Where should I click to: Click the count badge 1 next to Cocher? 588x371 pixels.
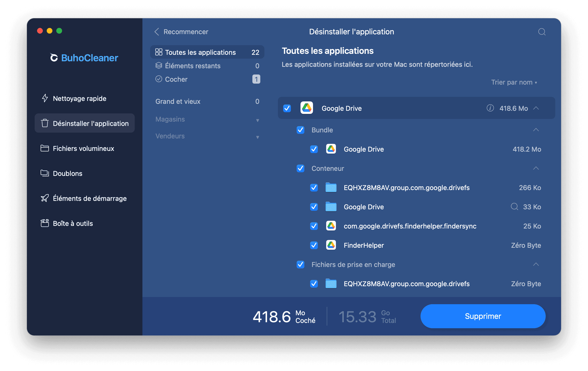coord(256,79)
